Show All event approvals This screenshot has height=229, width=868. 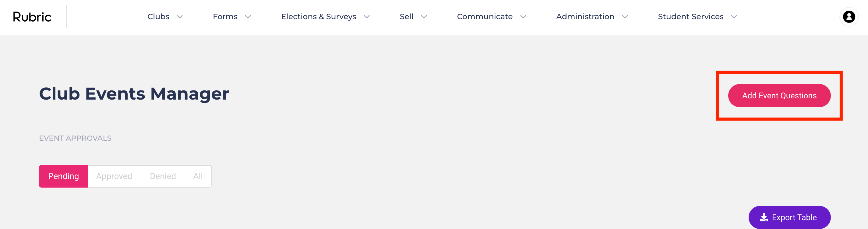coord(198,176)
